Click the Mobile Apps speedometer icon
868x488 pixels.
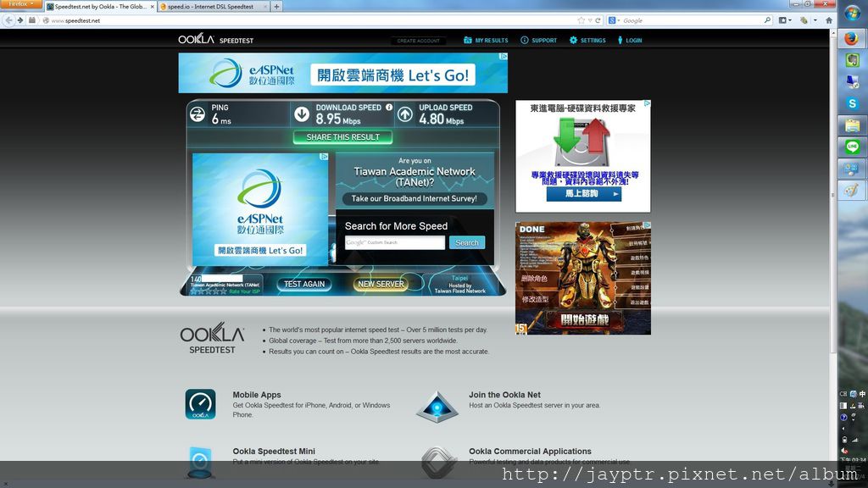coord(200,404)
